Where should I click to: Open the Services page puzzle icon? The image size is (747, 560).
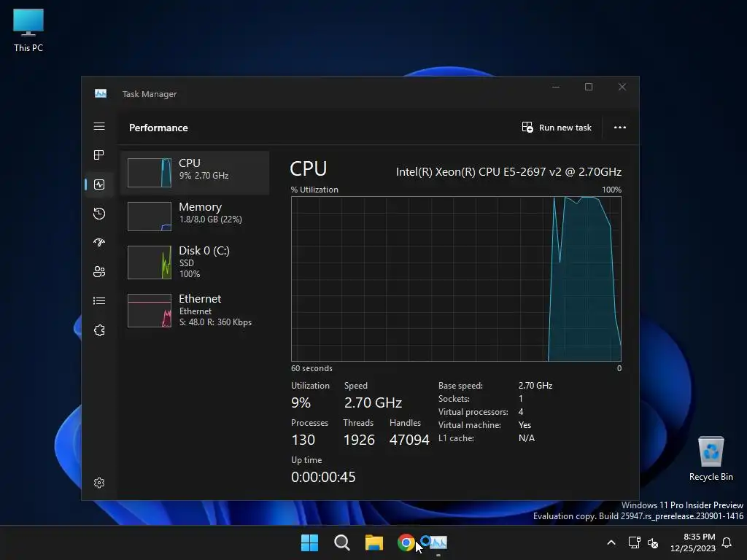point(99,330)
